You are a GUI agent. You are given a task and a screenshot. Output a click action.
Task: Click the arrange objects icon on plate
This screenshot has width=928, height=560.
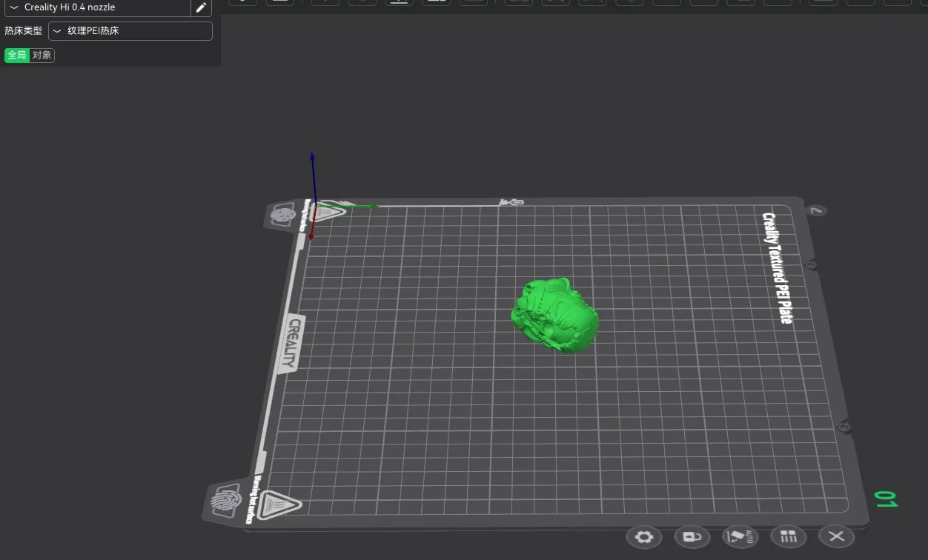pos(788,536)
